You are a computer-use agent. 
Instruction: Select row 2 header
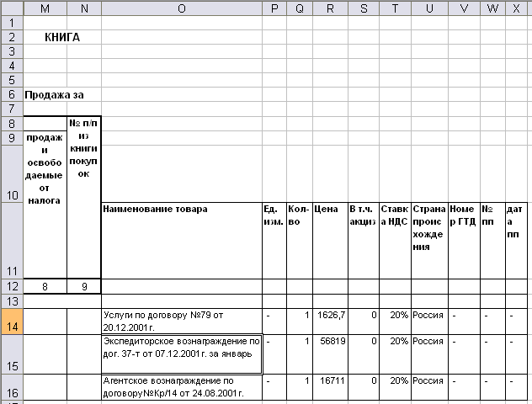click(12, 37)
